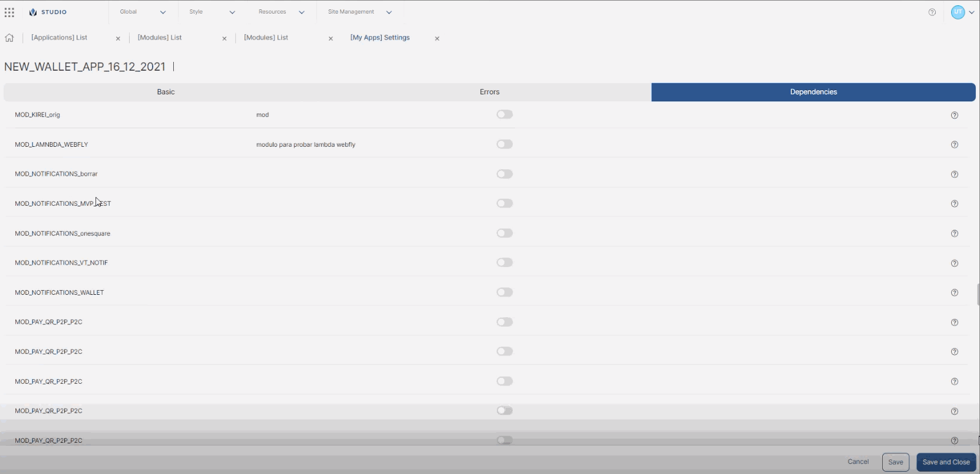The width and height of the screenshot is (980, 474).
Task: Click the vertical scrollbar handle
Action: [x=978, y=294]
